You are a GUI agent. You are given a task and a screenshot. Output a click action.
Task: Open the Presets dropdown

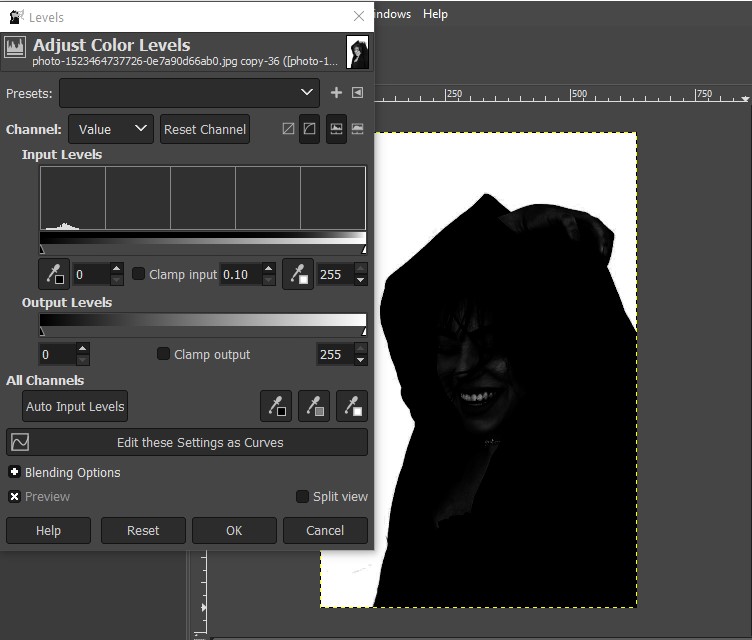pyautogui.click(x=189, y=93)
